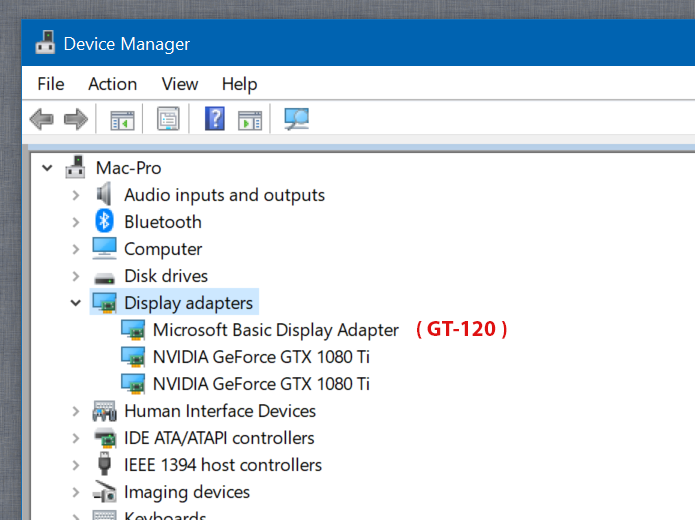Click the Display adapters category icon

(105, 303)
